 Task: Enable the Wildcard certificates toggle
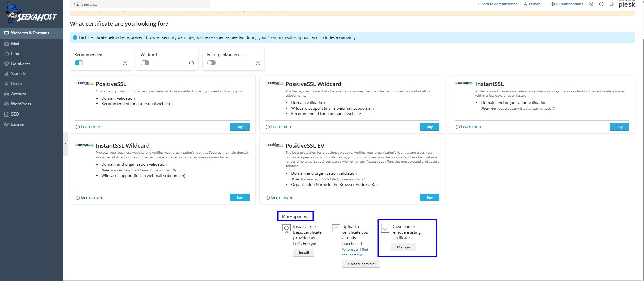tap(145, 63)
